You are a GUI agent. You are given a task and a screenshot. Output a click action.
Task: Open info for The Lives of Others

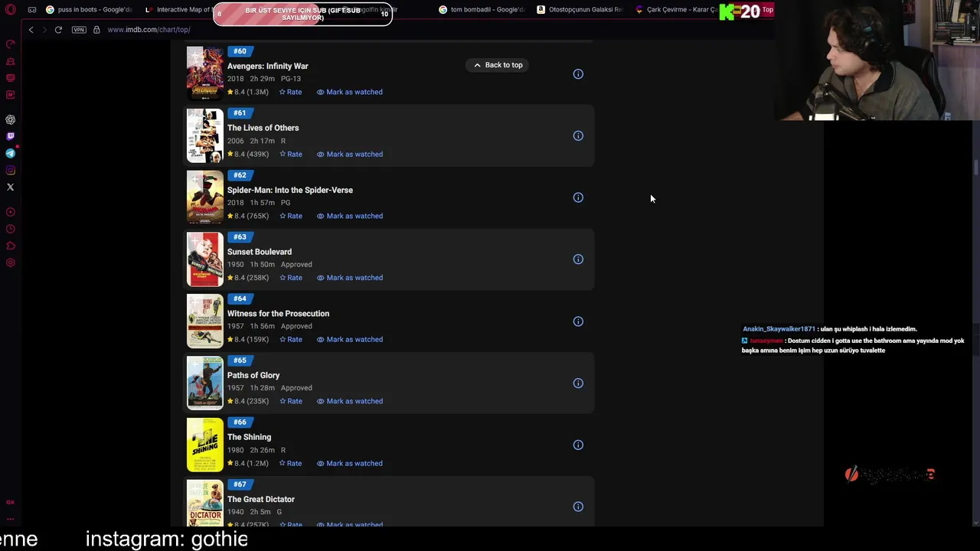[578, 136]
